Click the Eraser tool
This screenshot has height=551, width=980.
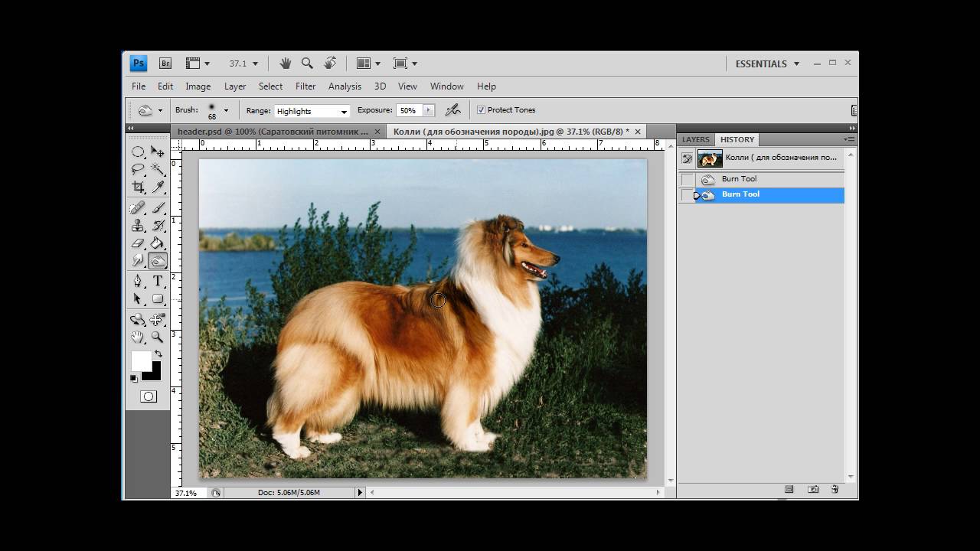click(x=138, y=243)
